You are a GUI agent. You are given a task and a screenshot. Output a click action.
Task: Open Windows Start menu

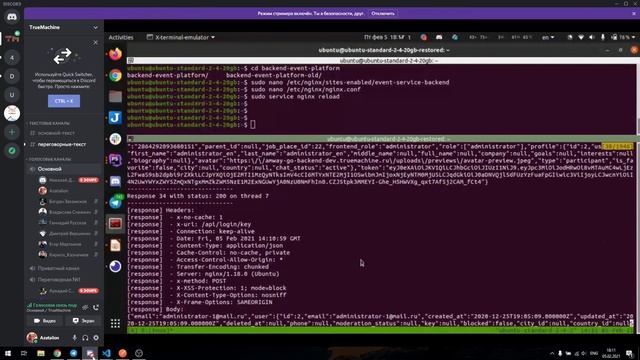(8, 353)
